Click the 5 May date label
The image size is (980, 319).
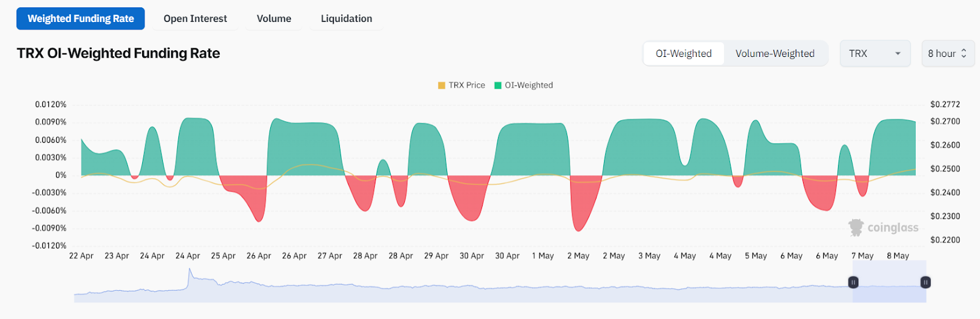click(756, 256)
